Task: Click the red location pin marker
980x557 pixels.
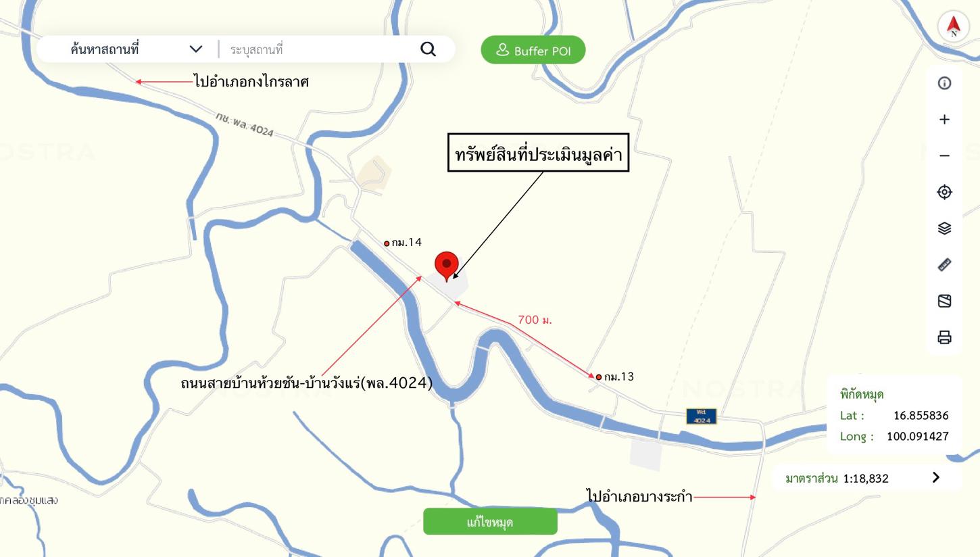Action: (x=446, y=265)
